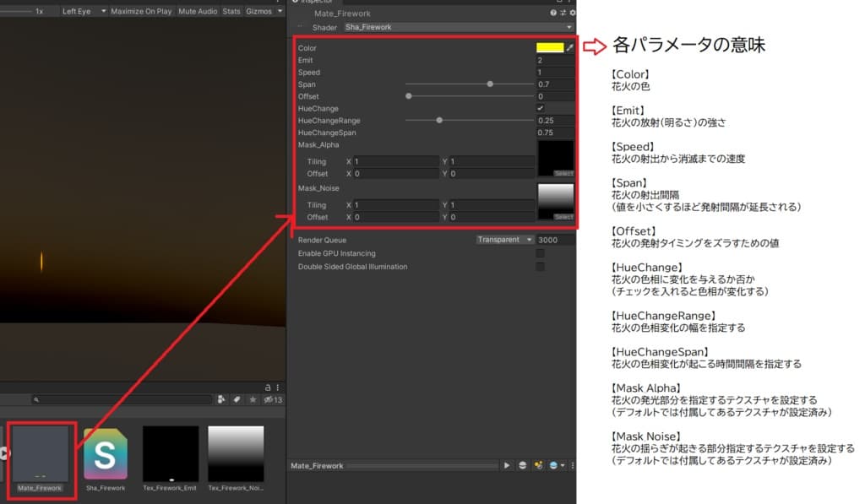This screenshot has height=504, width=865.
Task: Open the preview environment sphere dropdown
Action: click(x=557, y=465)
